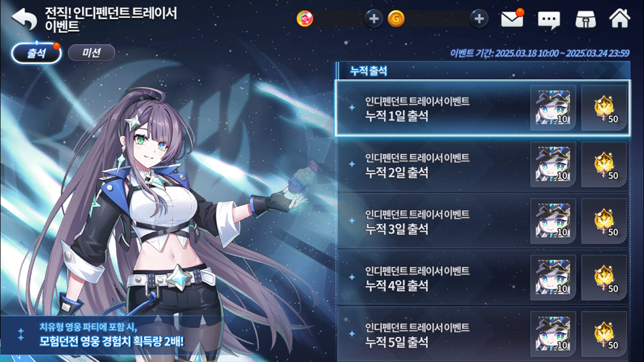Tap the 누적 출석 section header
The height and width of the screenshot is (362, 644).
[483, 71]
